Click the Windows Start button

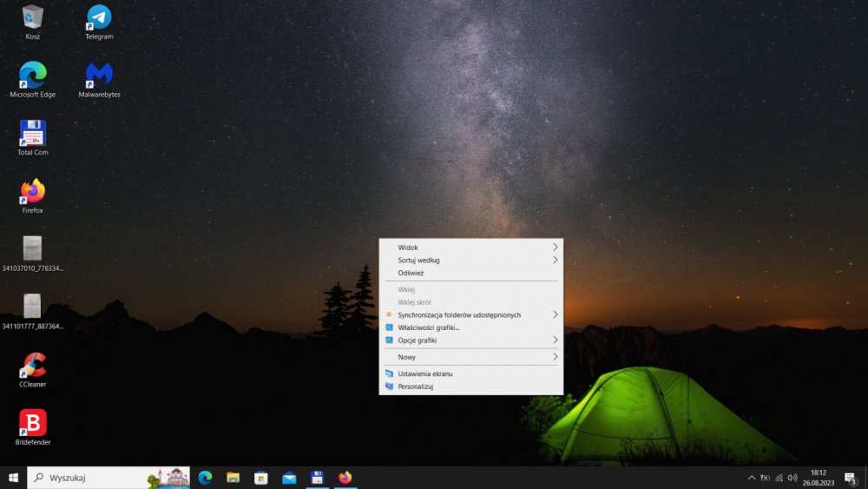13,478
